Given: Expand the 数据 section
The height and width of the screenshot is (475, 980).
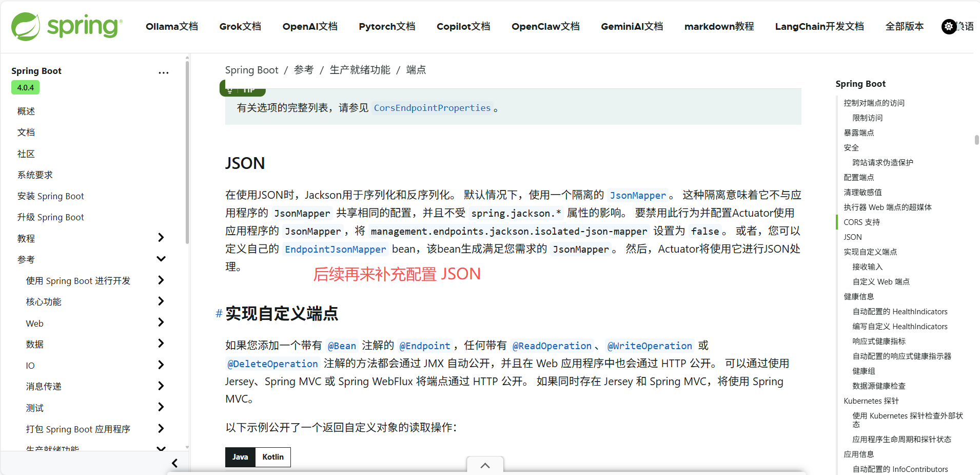Looking at the screenshot, I should click(161, 343).
